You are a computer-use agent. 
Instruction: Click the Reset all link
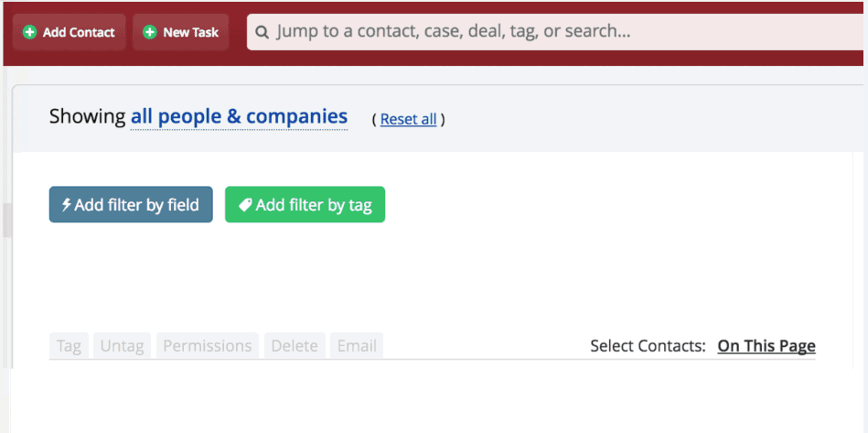[x=409, y=119]
